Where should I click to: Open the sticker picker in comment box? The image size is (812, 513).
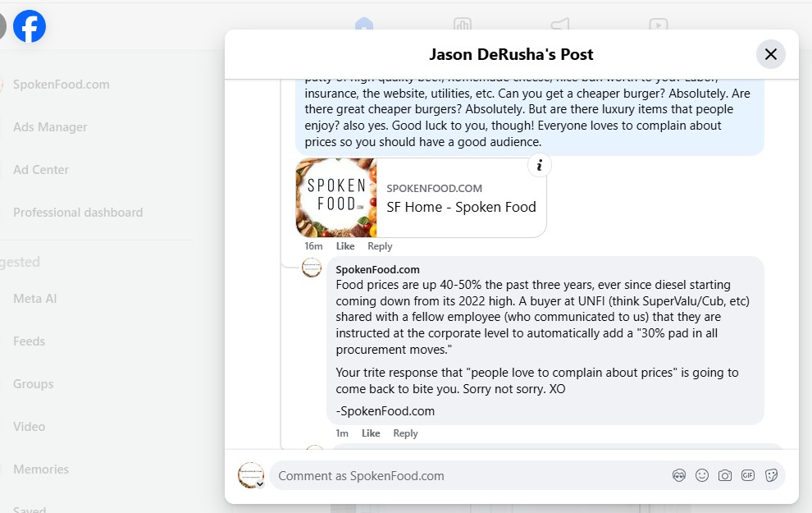(771, 475)
